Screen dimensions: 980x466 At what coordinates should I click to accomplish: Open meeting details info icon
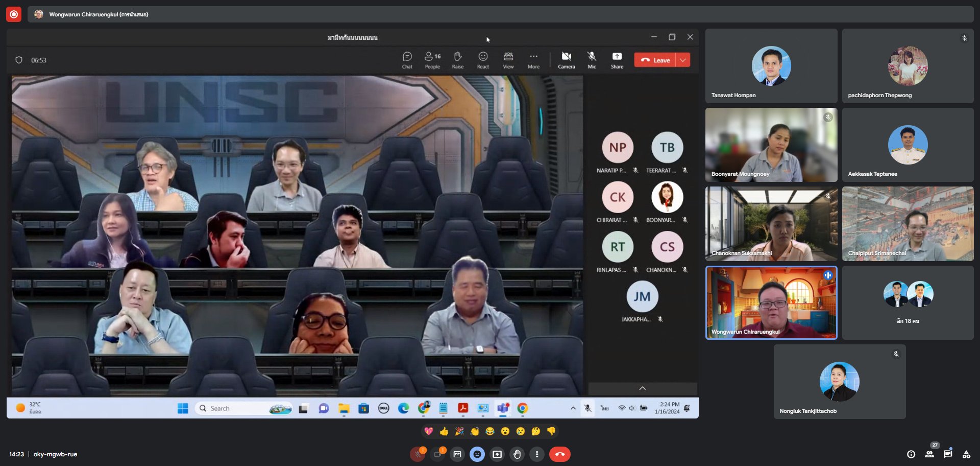click(x=911, y=454)
